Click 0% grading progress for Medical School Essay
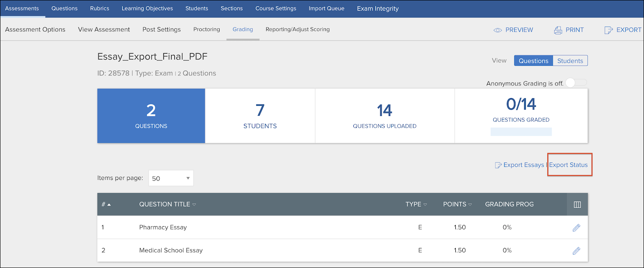The height and width of the screenshot is (268, 644). click(507, 251)
